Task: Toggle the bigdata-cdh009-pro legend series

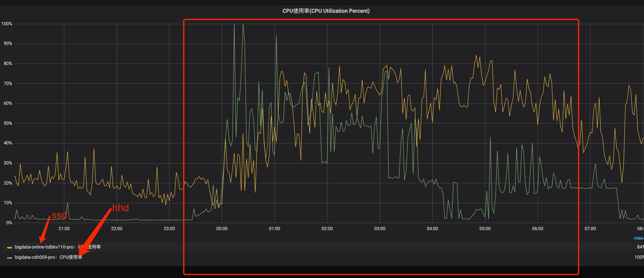Action: click(x=48, y=257)
